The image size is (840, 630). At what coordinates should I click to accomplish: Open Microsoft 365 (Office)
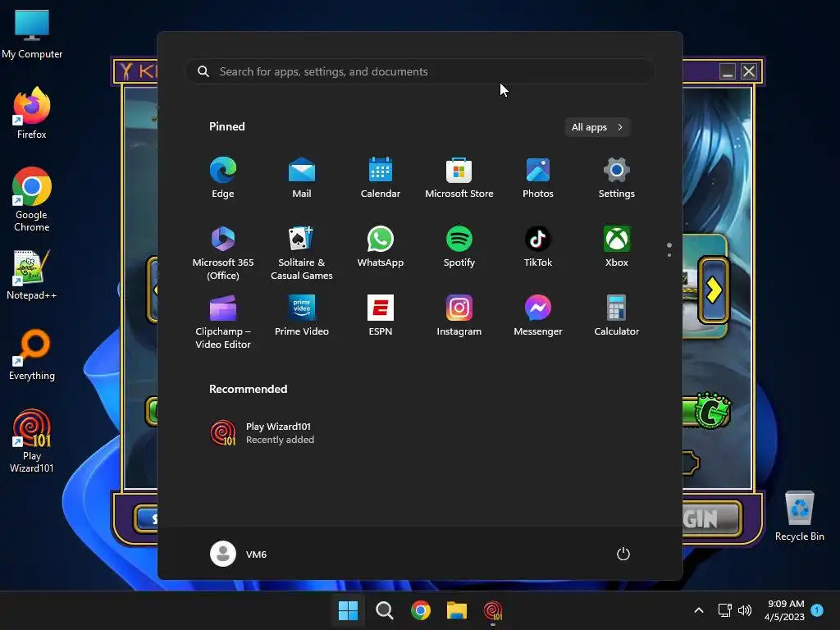[x=223, y=253]
